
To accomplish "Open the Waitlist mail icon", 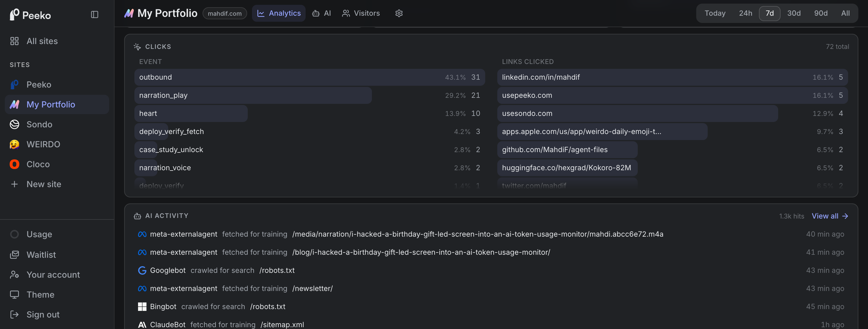I will [x=14, y=254].
